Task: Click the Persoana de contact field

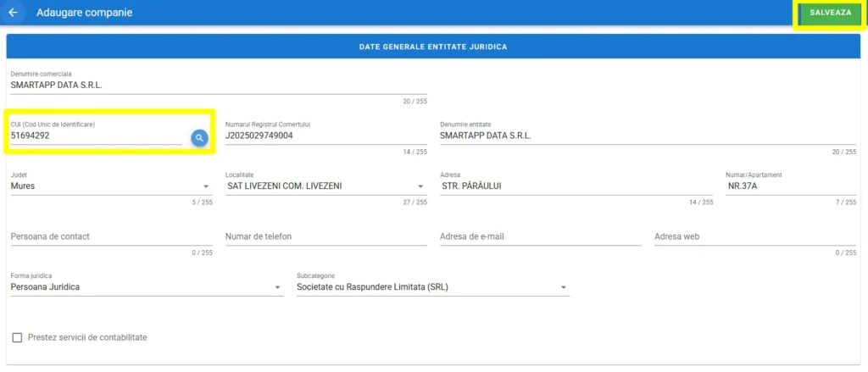Action: tap(110, 236)
